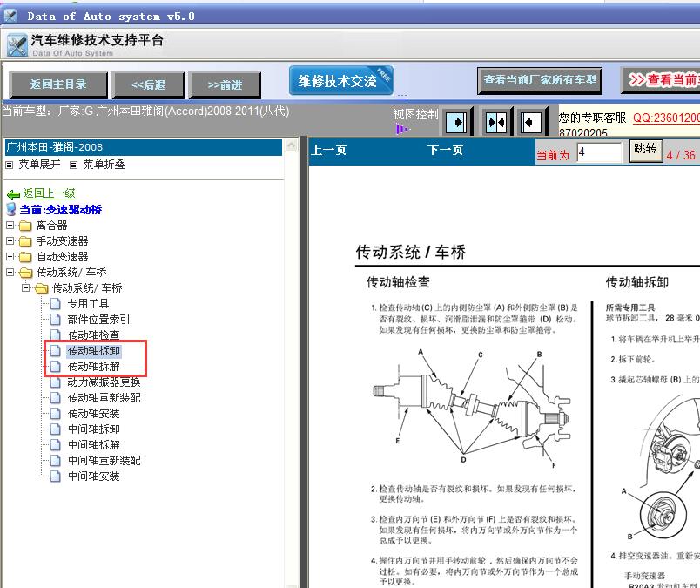Open 传动轴安装 tree entry
Screen dimensions: 700x588
tap(94, 413)
